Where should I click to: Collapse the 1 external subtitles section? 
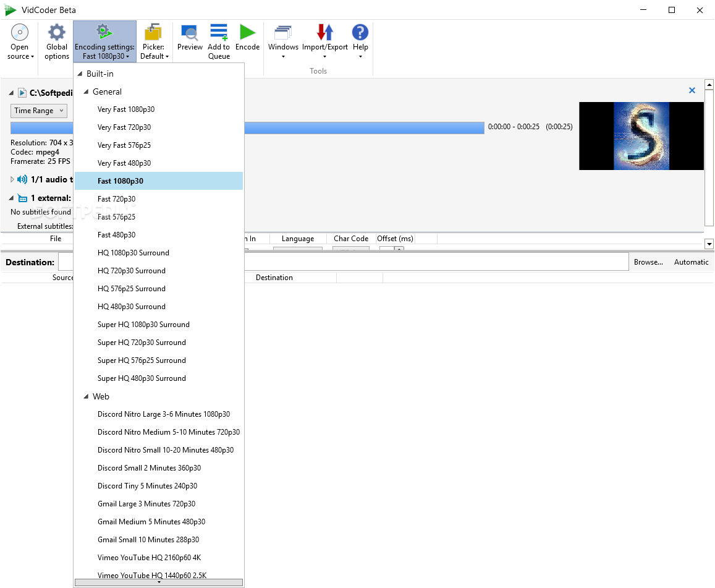coord(11,198)
